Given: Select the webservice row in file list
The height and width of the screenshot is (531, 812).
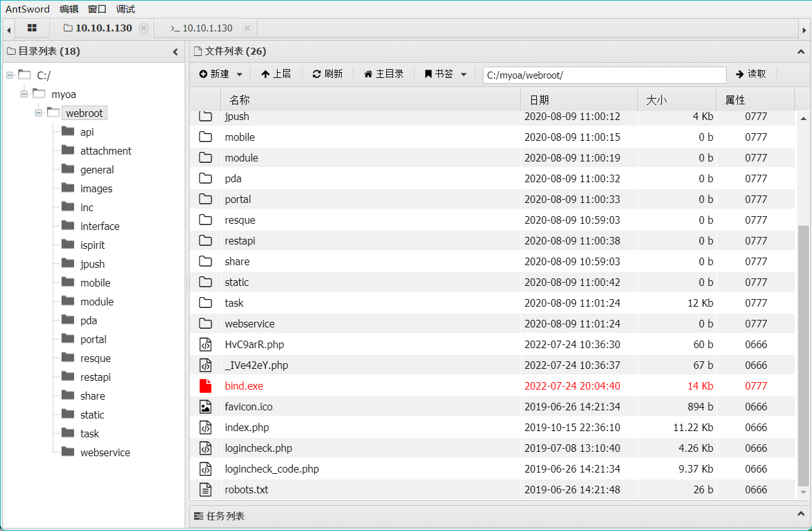Looking at the screenshot, I should (x=492, y=324).
